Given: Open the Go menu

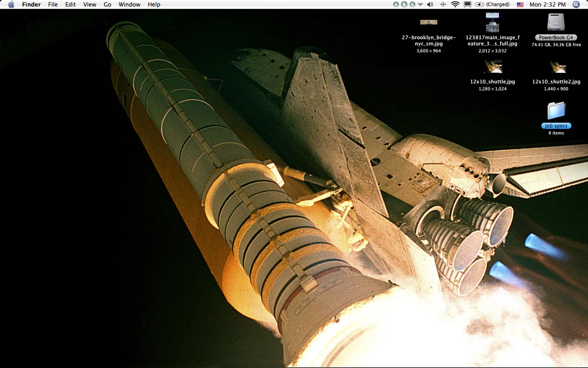Looking at the screenshot, I should (x=107, y=4).
